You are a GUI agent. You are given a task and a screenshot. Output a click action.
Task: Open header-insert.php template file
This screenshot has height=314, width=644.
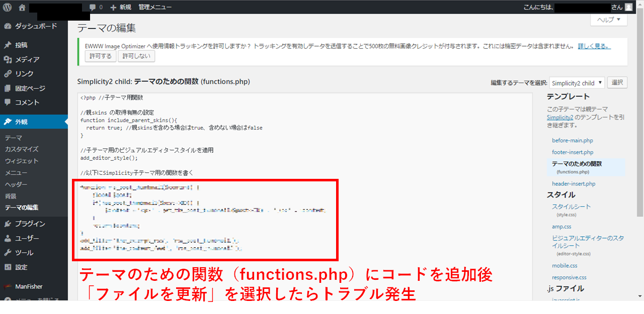(x=574, y=184)
